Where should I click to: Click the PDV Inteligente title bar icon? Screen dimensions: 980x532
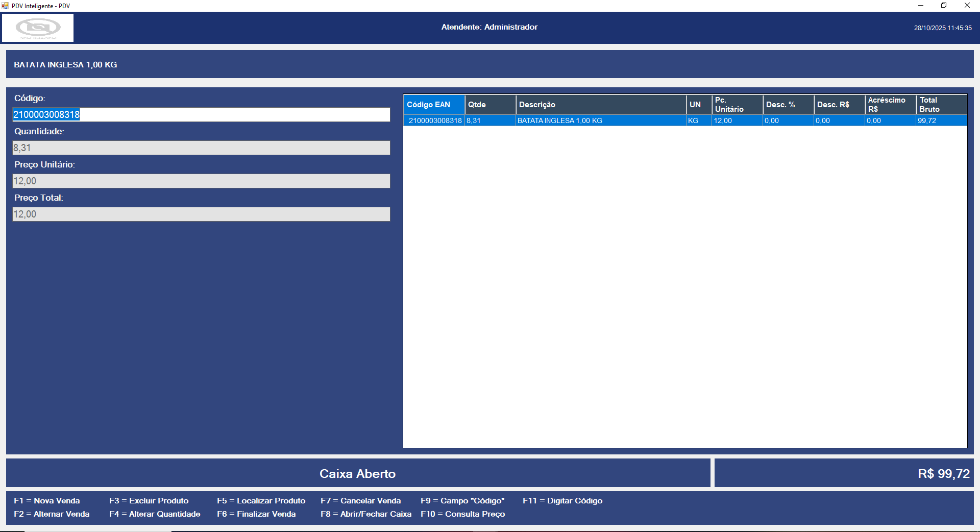(x=6, y=6)
